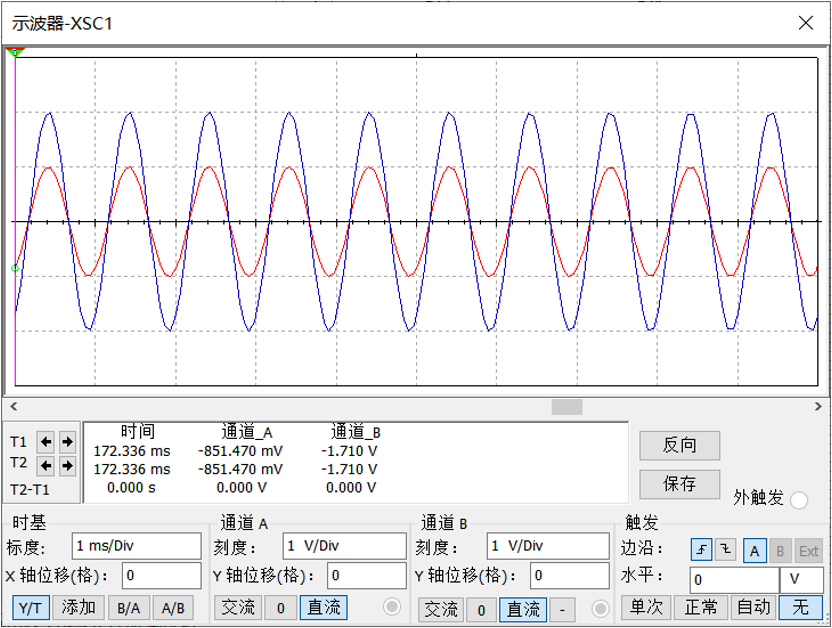Select Y/T display mode
The height and width of the screenshot is (628, 832).
31,608
